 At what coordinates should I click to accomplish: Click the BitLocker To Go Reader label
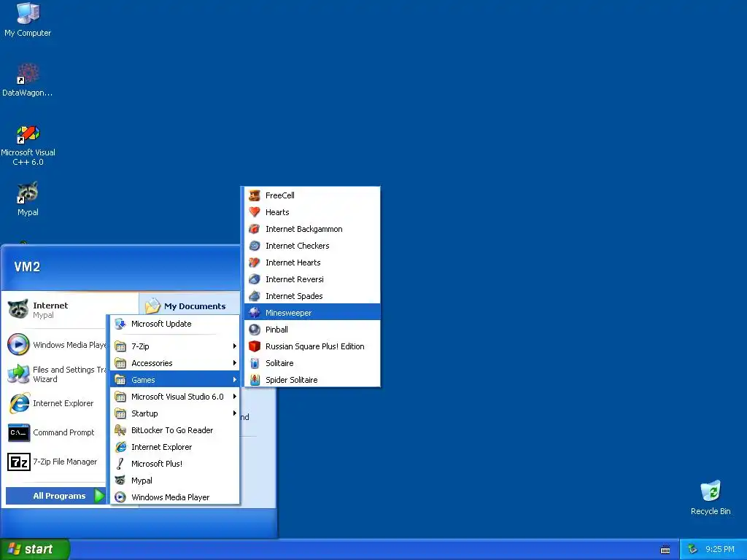click(x=172, y=430)
